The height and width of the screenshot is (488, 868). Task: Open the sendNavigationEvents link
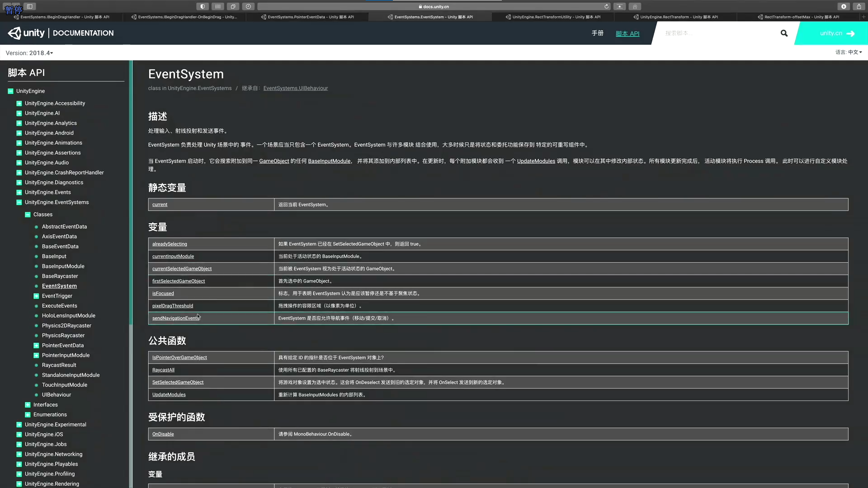click(175, 318)
